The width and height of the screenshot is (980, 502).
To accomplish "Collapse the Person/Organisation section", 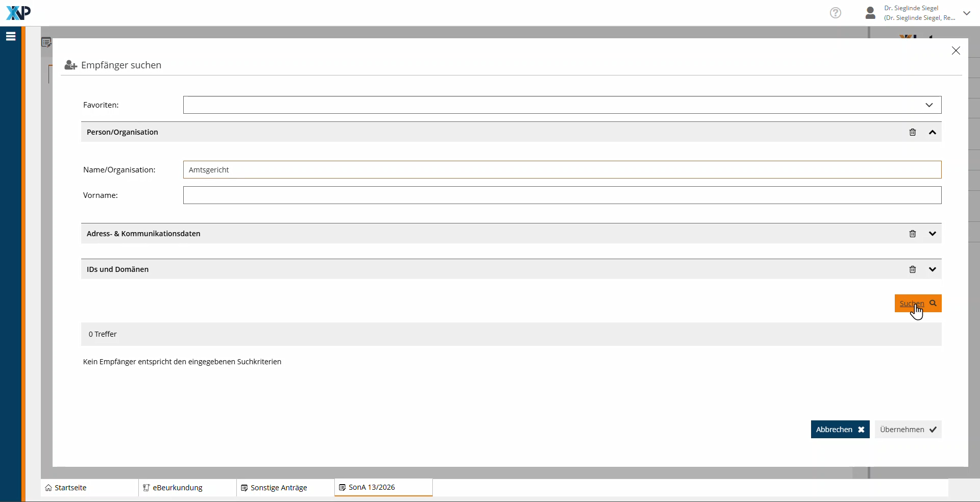I will pos(933,132).
